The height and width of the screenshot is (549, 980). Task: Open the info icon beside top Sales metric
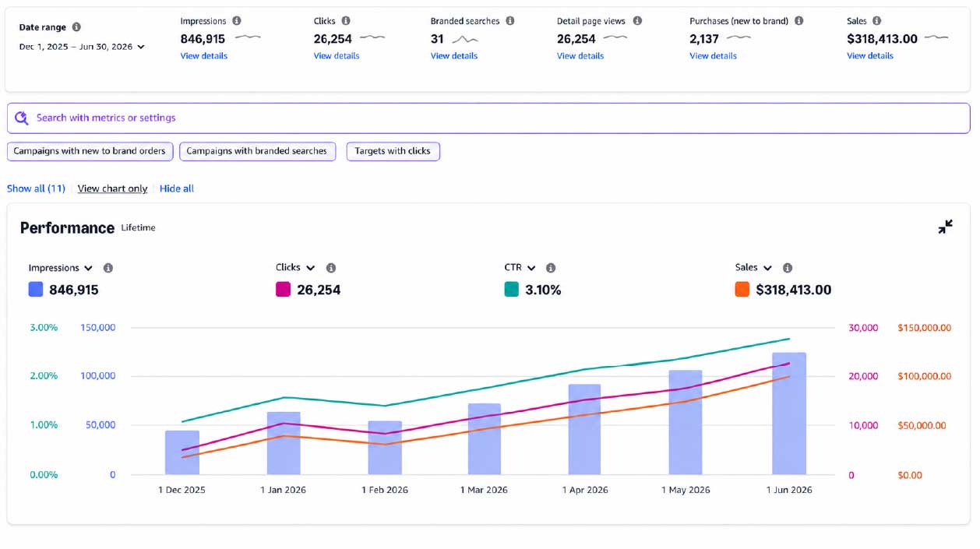click(877, 21)
